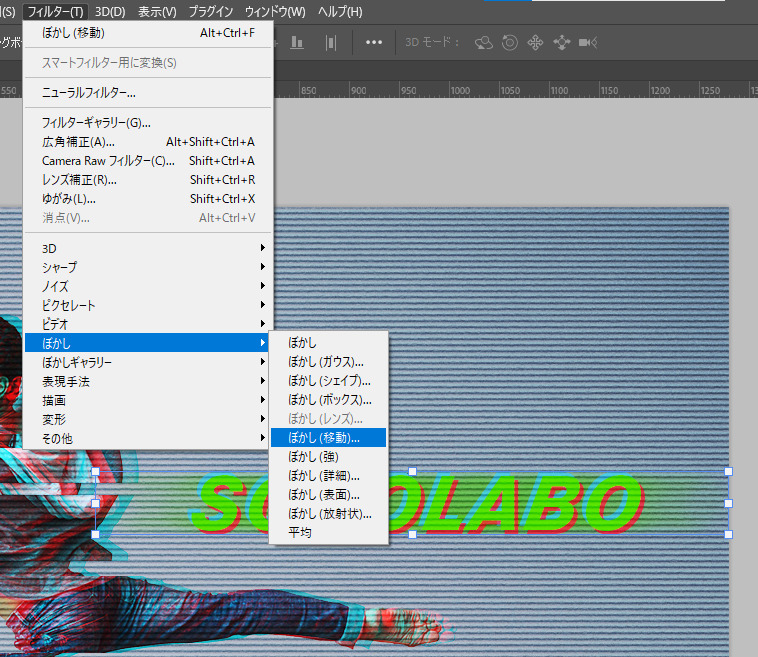Choose ぼかし (ガウス)... from the blur submenu
758x657 pixels.
[x=326, y=361]
